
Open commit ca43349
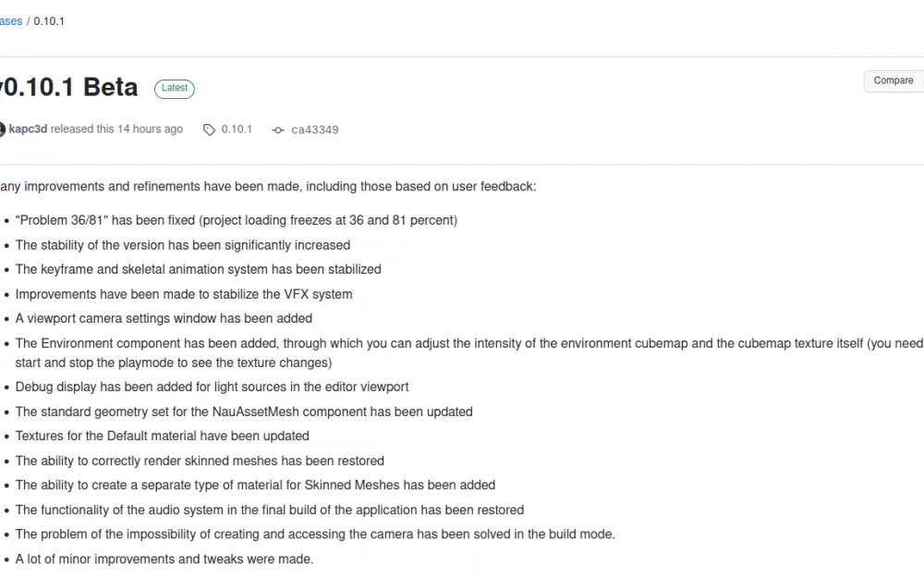pyautogui.click(x=315, y=129)
